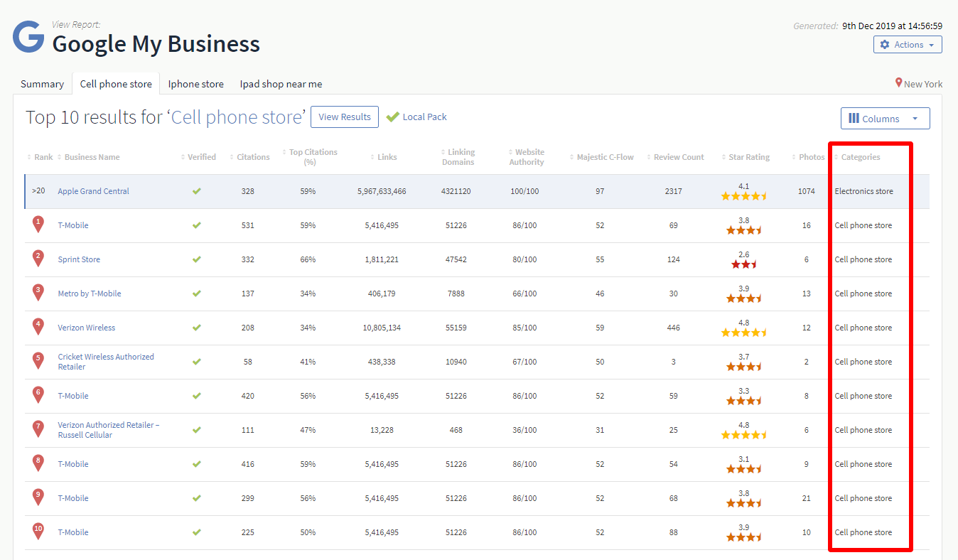Click rank 2 map pin for Sprint Store
The height and width of the screenshot is (560, 958).
click(38, 259)
